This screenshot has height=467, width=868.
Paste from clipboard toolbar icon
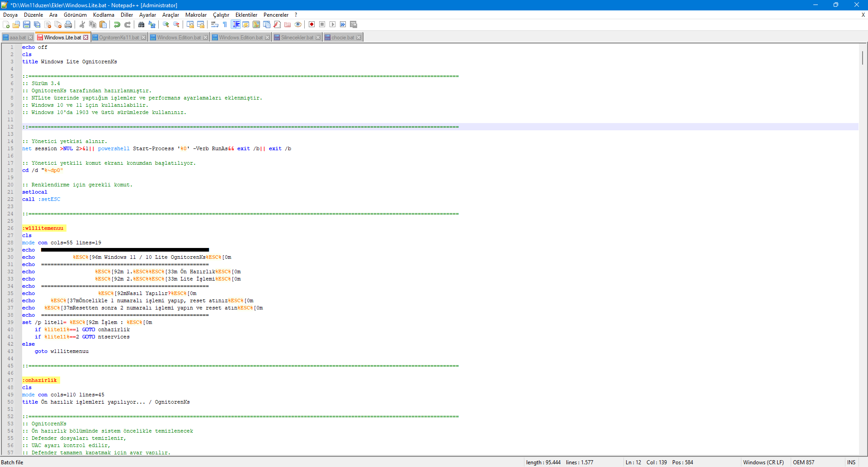(x=103, y=24)
